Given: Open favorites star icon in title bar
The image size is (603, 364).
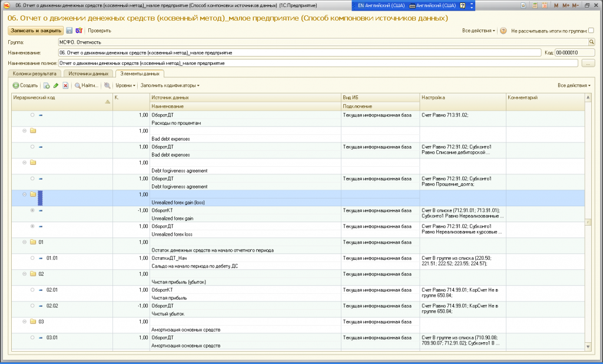Looking at the screenshot, I should (x=524, y=5).
